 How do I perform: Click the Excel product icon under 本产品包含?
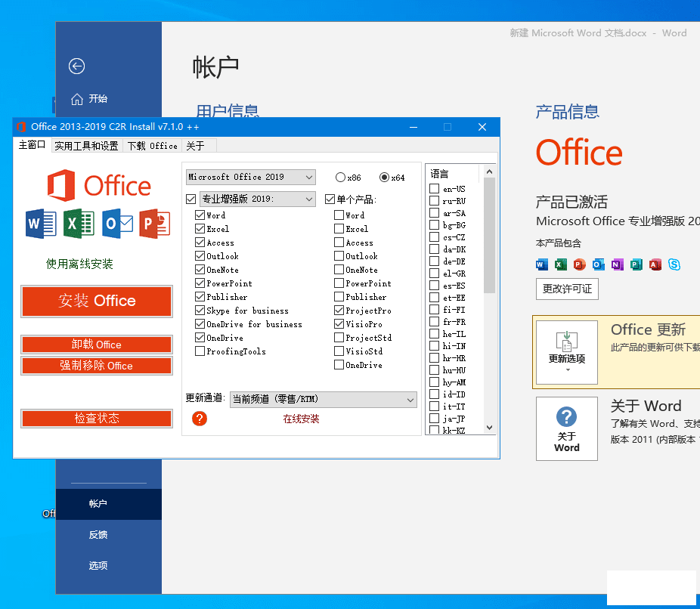pyautogui.click(x=561, y=264)
